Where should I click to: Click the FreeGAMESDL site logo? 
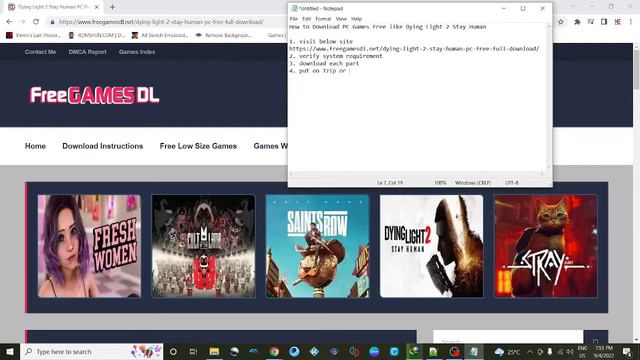tap(94, 95)
